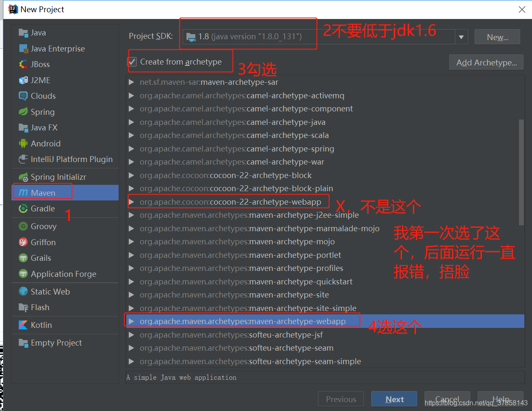
Task: Select maven-archetype-mojo archetype
Action: click(x=237, y=242)
